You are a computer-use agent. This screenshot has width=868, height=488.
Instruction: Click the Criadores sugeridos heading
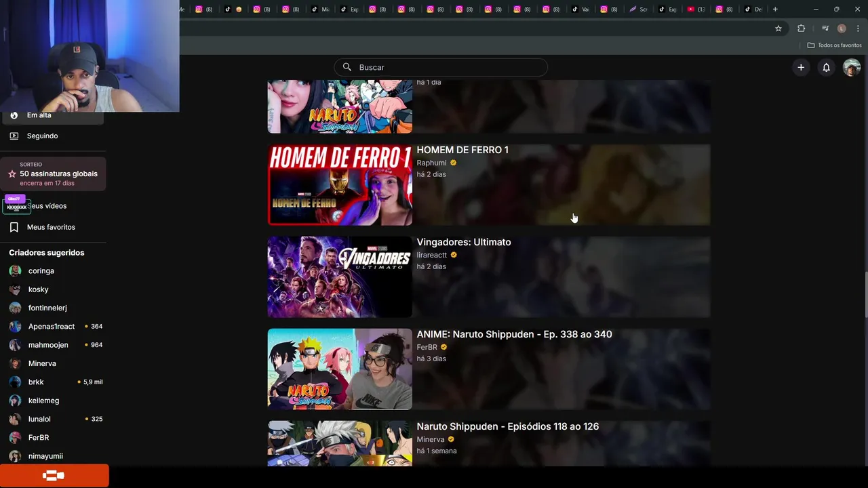(x=47, y=252)
